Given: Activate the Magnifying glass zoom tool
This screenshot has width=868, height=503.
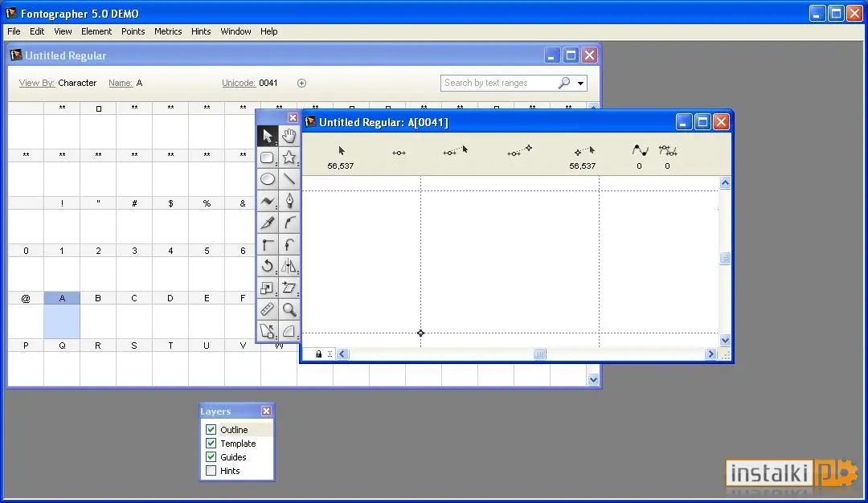Looking at the screenshot, I should [x=289, y=309].
